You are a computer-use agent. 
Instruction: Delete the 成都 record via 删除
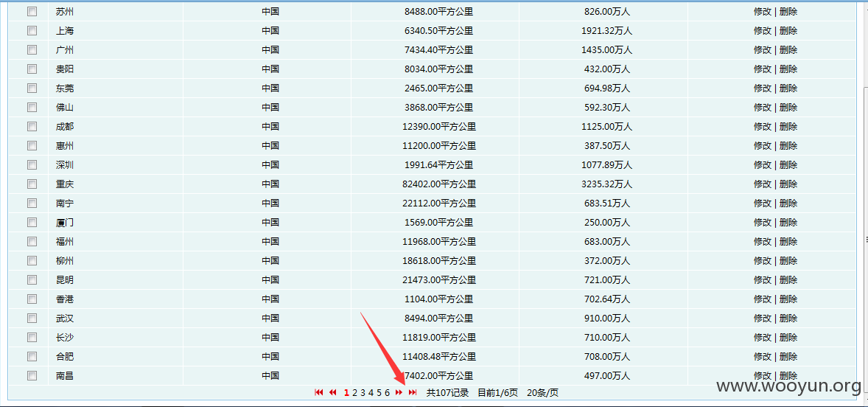point(788,127)
